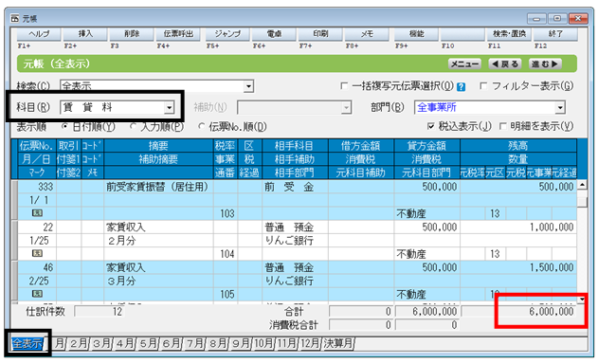Click the 通番 cell 104
598x364 pixels.
226,254
